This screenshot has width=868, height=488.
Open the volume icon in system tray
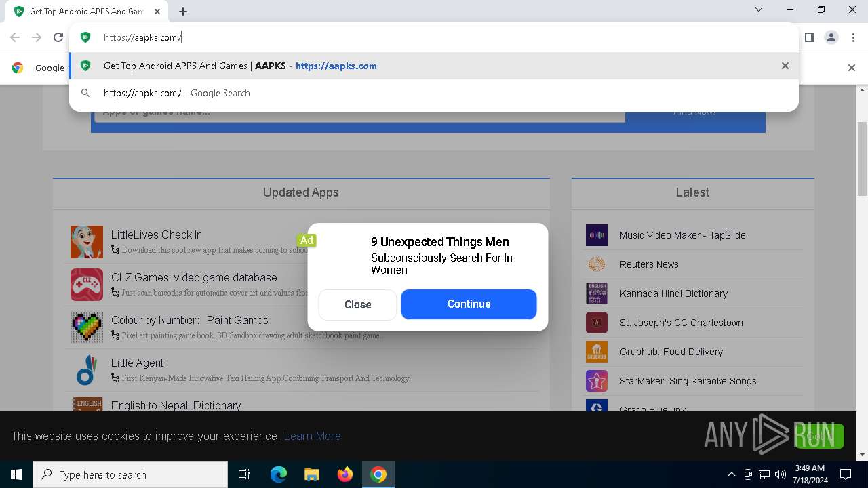(781, 474)
